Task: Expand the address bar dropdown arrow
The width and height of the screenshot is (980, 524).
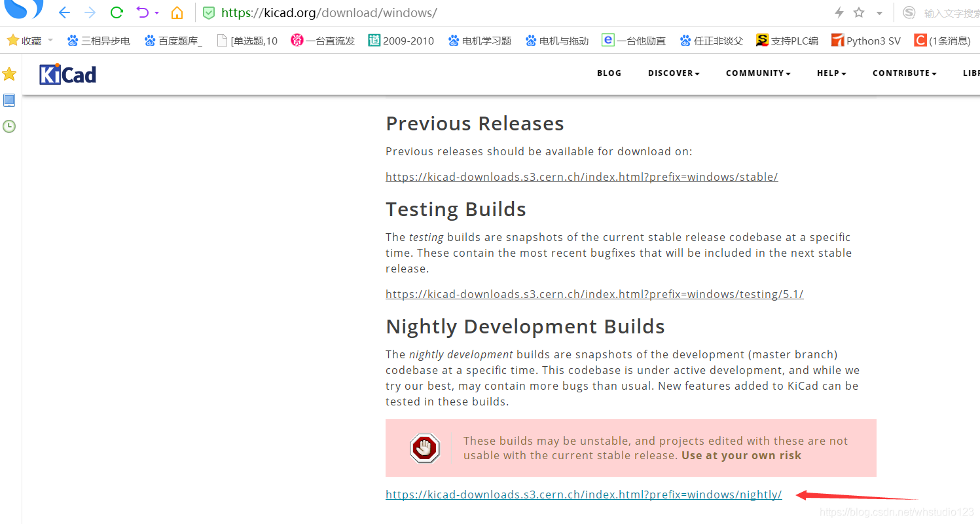Action: (879, 13)
